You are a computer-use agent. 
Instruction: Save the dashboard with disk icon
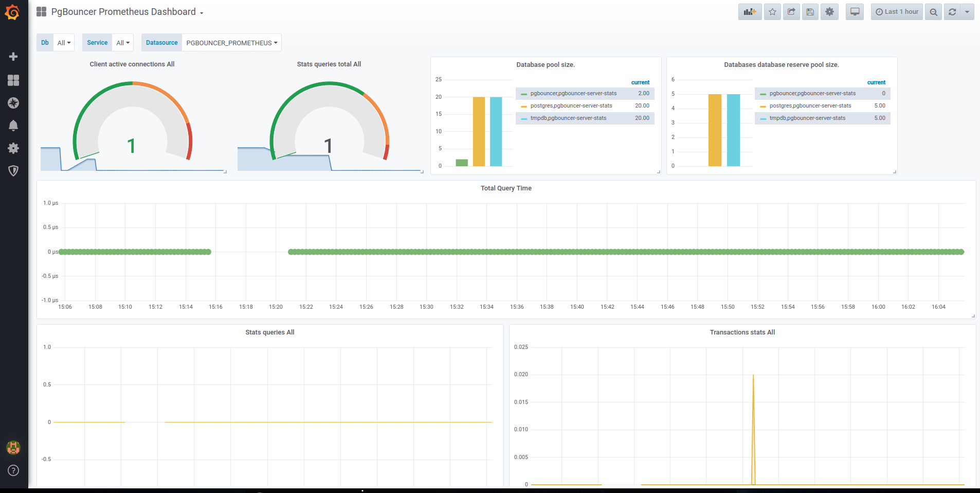point(810,12)
